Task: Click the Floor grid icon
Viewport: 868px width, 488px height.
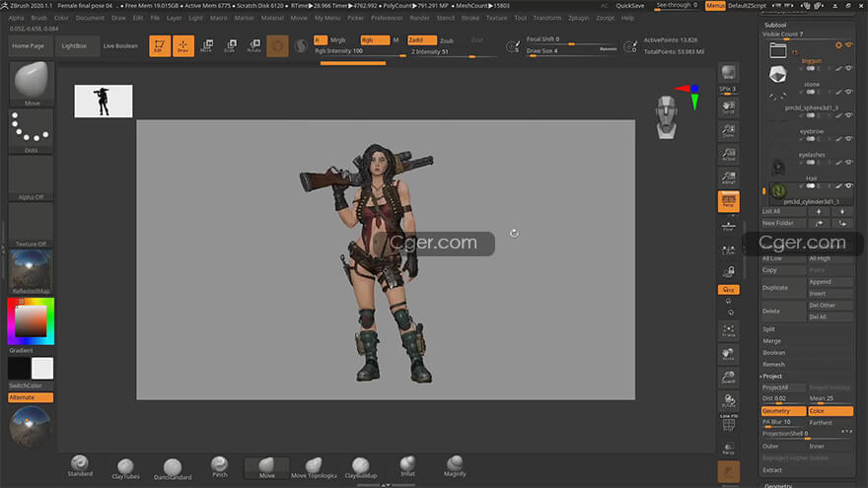Action: click(x=729, y=227)
